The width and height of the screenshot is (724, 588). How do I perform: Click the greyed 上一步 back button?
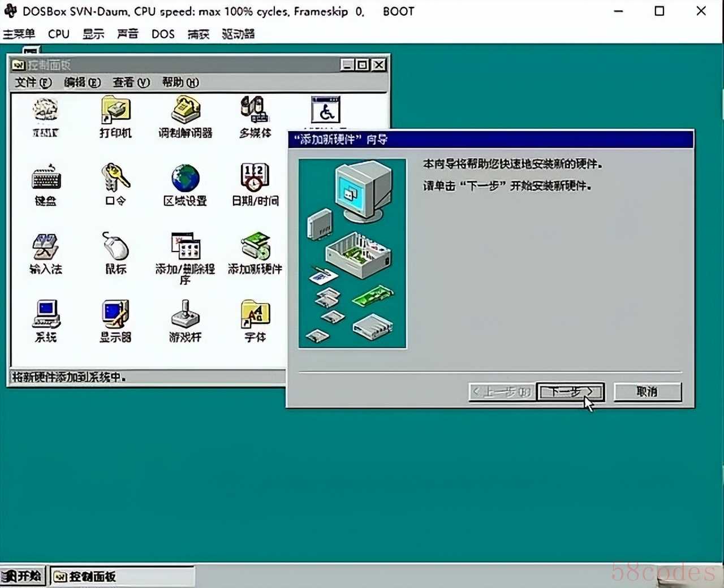tap(502, 392)
